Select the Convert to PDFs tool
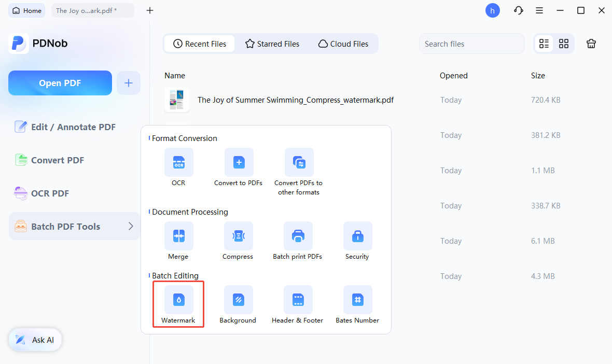The width and height of the screenshot is (612, 364). [x=239, y=162]
